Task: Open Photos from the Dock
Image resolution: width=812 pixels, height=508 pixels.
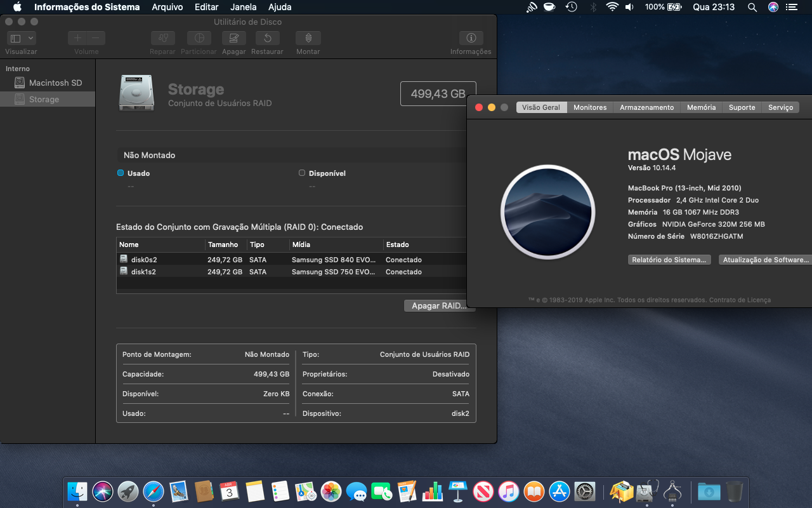Action: 331,491
